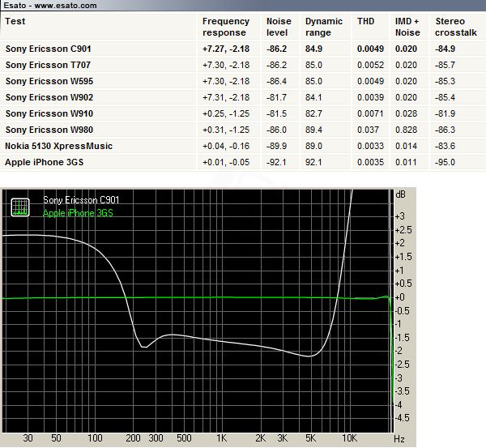Select the Sony Ericsson C901 legend label
The width and height of the screenshot is (486, 448).
(x=81, y=200)
